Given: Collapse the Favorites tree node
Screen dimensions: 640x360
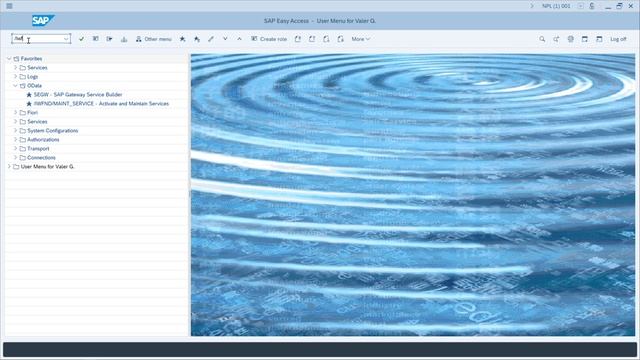Looking at the screenshot, I should 9,59.
